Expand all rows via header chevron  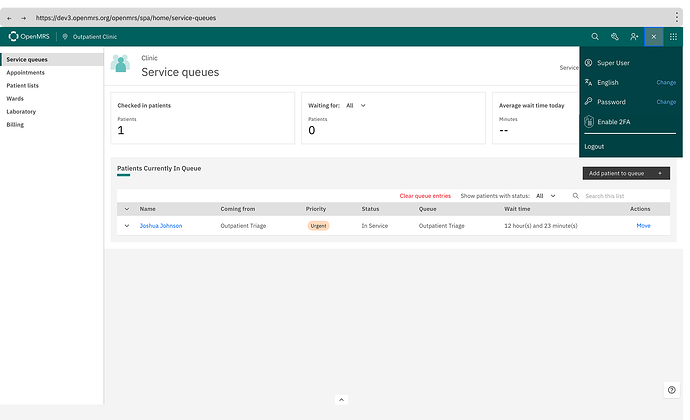(x=127, y=209)
